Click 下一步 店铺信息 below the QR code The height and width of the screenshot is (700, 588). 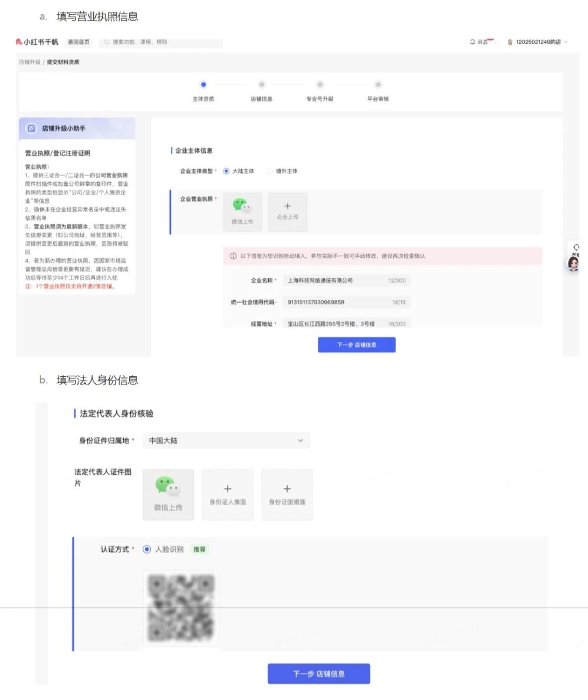tap(318, 673)
